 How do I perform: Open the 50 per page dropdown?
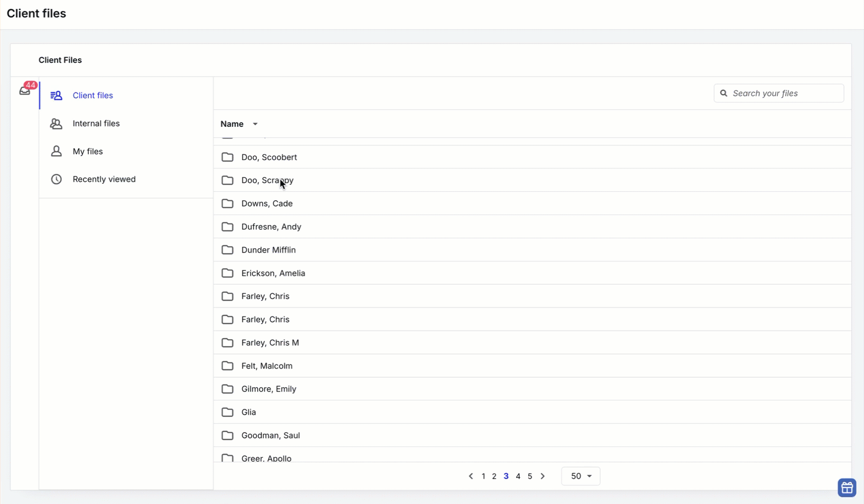tap(581, 476)
